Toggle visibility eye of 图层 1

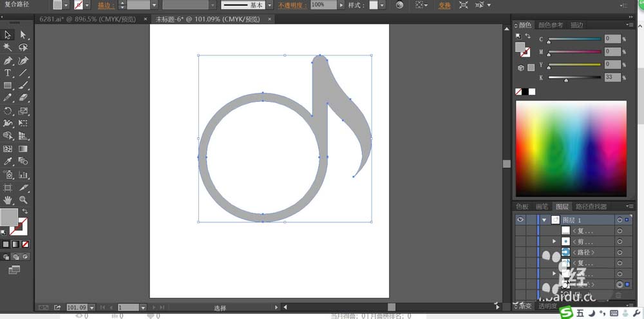(520, 220)
